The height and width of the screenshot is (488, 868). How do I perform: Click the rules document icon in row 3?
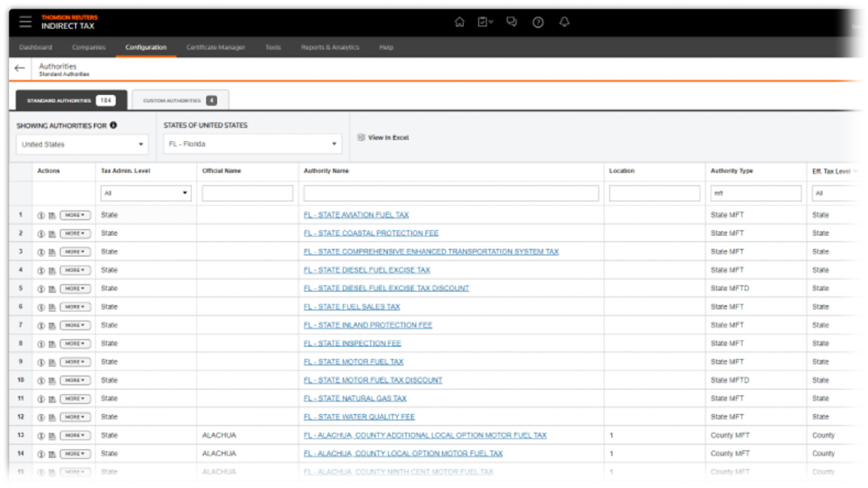pyautogui.click(x=52, y=252)
